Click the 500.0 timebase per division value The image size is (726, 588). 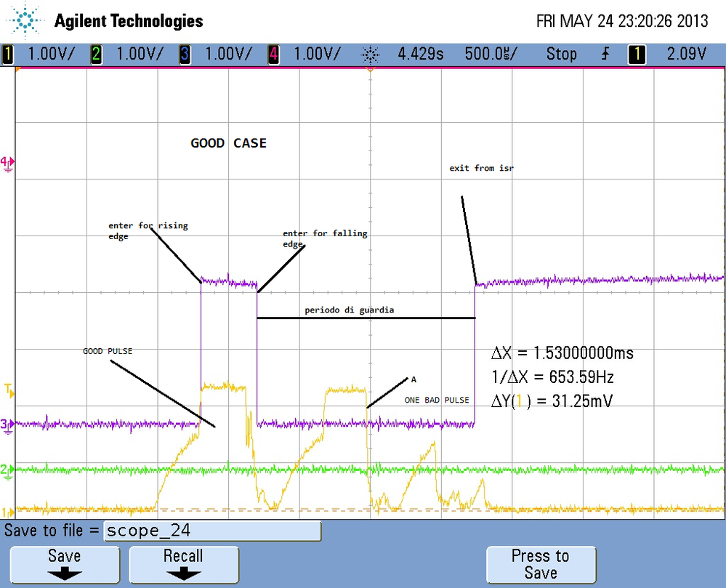pos(491,55)
